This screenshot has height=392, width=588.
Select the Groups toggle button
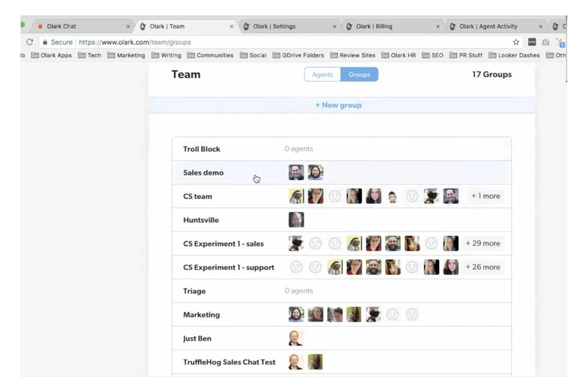point(359,74)
